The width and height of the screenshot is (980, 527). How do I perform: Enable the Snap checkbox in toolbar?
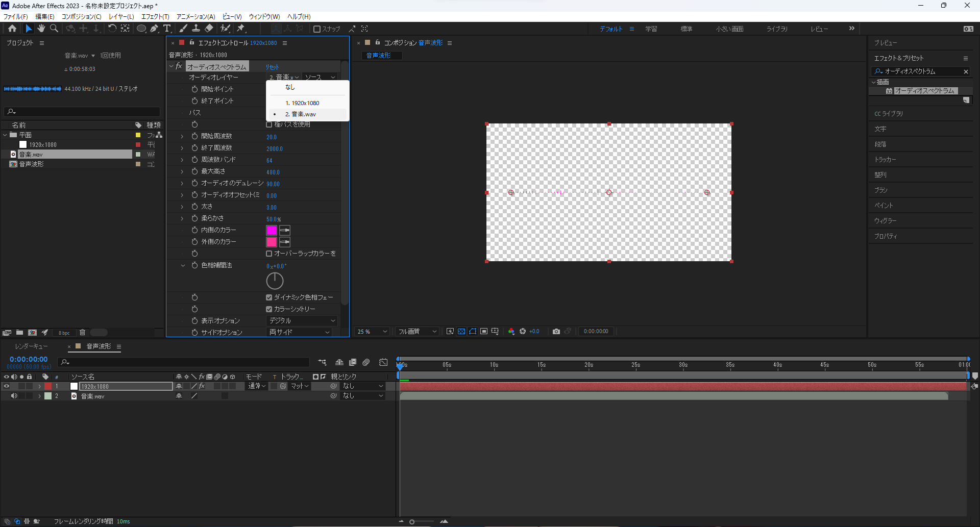pyautogui.click(x=317, y=29)
